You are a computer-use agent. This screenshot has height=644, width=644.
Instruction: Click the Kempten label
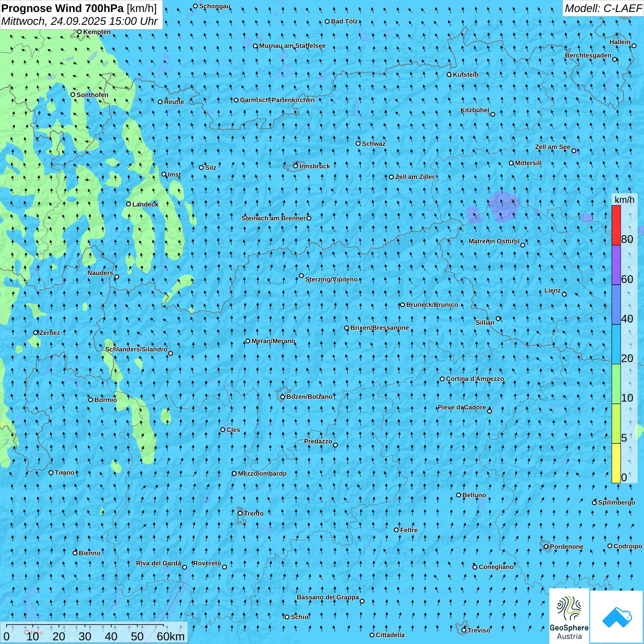click(x=97, y=32)
